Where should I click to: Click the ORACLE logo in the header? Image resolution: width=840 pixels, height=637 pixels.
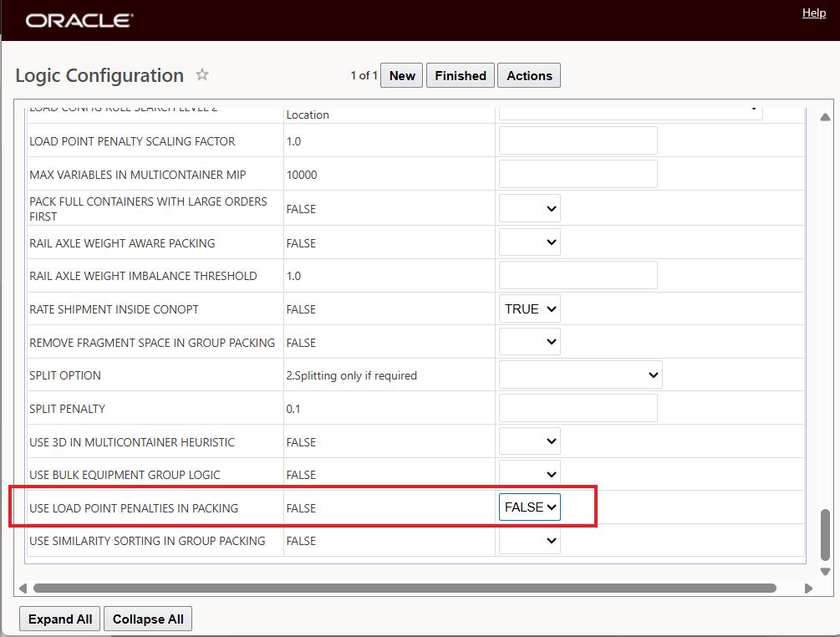click(x=79, y=20)
